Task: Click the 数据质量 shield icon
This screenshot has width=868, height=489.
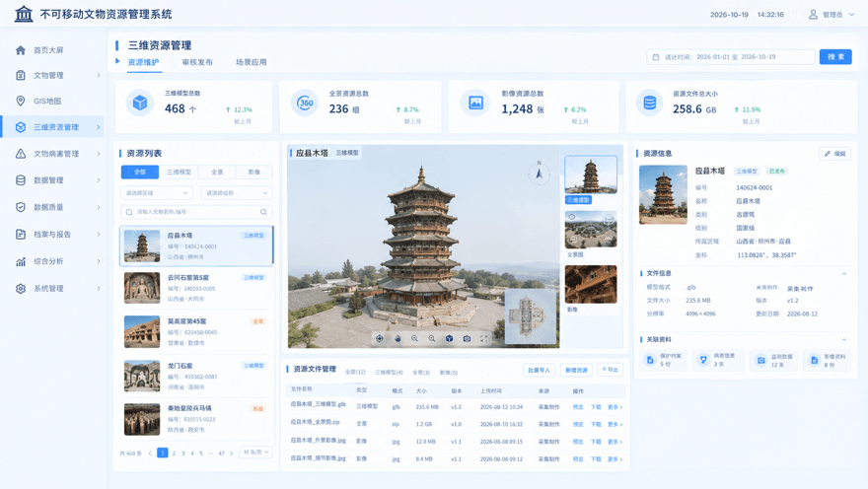Action: 21,207
